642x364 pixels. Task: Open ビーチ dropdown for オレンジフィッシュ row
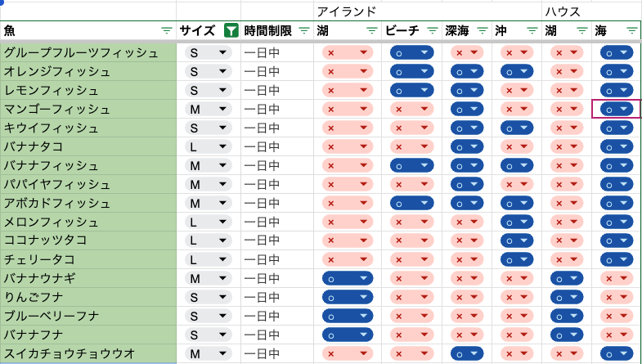pyautogui.click(x=411, y=72)
